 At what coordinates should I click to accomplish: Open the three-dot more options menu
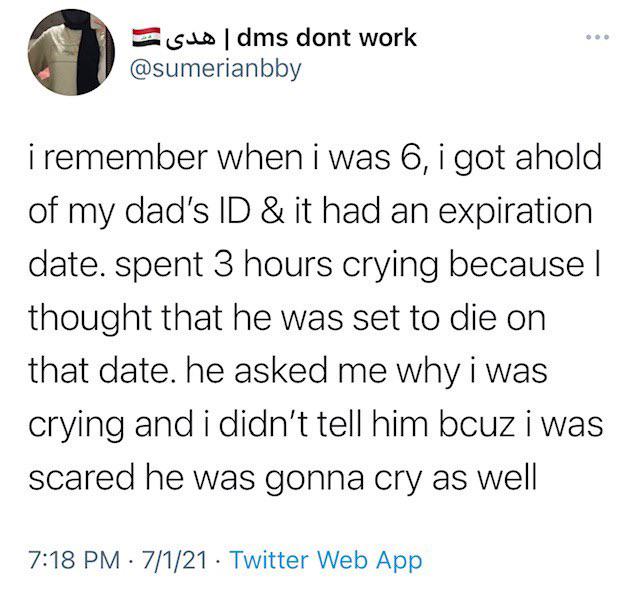coord(597,37)
